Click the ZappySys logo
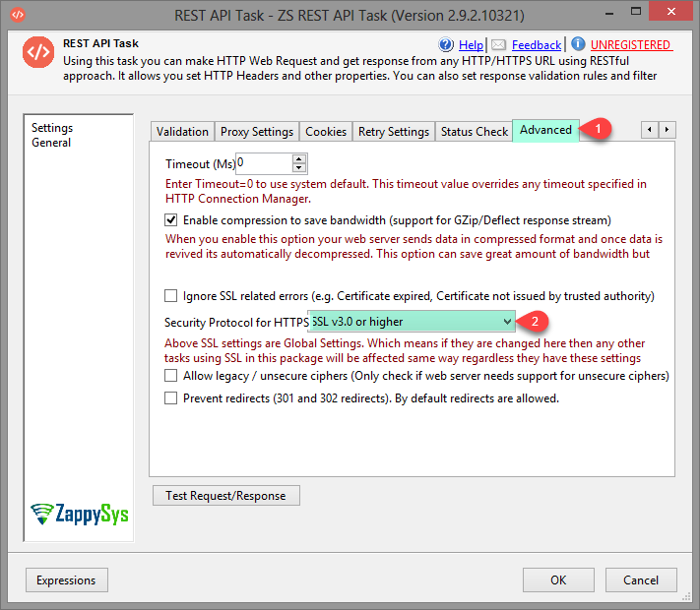 [x=80, y=514]
